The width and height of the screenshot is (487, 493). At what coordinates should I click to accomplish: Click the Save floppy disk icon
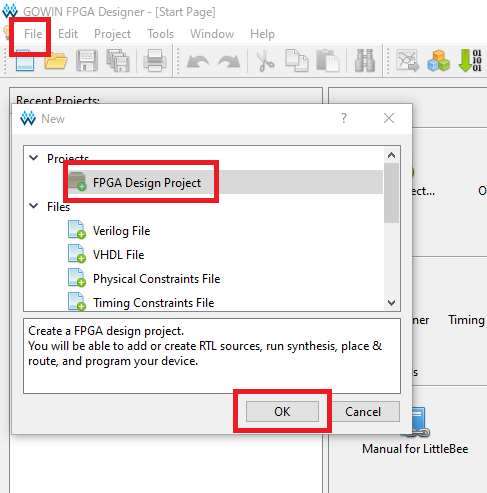coord(87,61)
